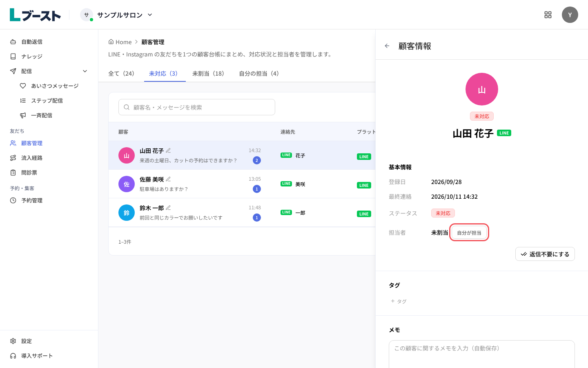Click edit pencil next to 山田 花子

click(168, 150)
